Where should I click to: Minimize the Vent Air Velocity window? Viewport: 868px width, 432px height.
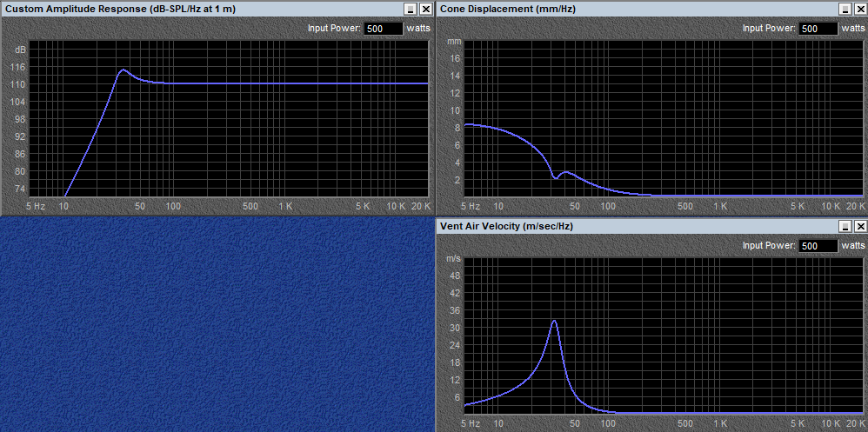845,226
